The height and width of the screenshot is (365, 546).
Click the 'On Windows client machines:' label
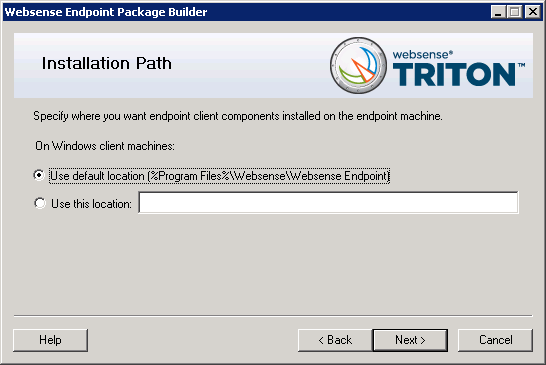click(x=105, y=146)
